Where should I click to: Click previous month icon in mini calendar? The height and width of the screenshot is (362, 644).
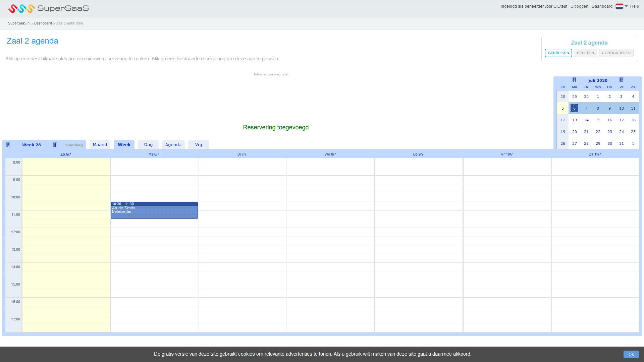pyautogui.click(x=574, y=80)
